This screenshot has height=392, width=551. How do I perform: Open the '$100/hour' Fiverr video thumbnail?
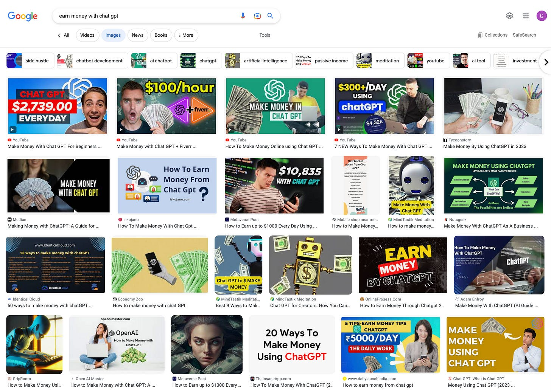(167, 106)
